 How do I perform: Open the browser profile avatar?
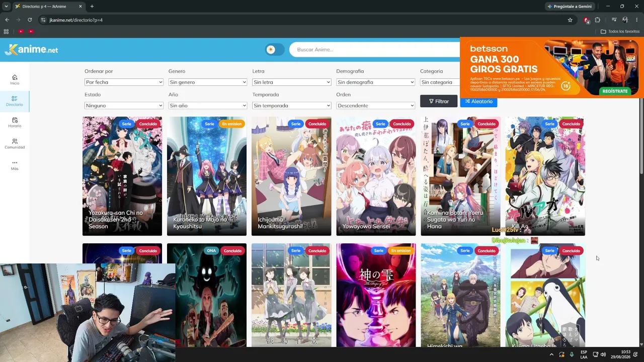(625, 20)
